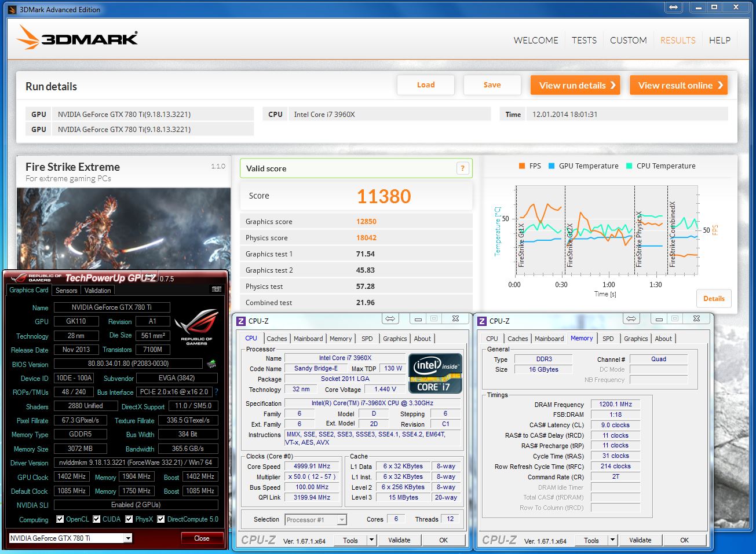756x554 pixels.
Task: Click the Z icon of the CPU-Z Memory window
Action: [482, 321]
